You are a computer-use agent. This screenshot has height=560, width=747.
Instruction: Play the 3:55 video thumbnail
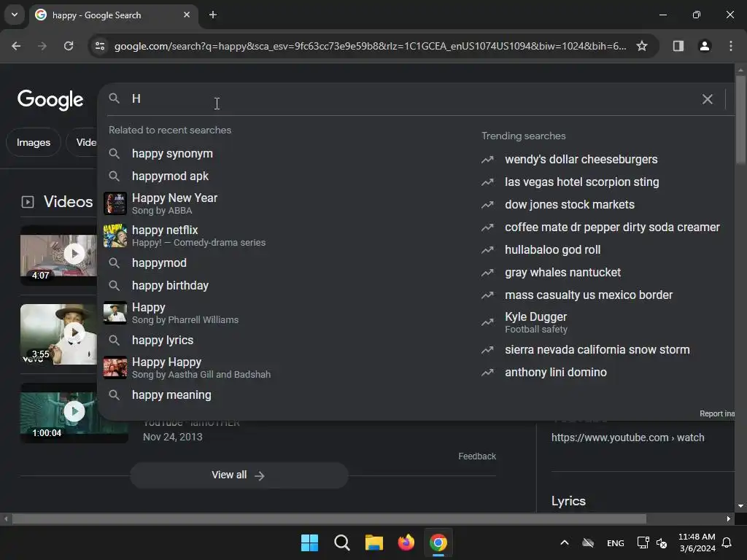(x=58, y=334)
